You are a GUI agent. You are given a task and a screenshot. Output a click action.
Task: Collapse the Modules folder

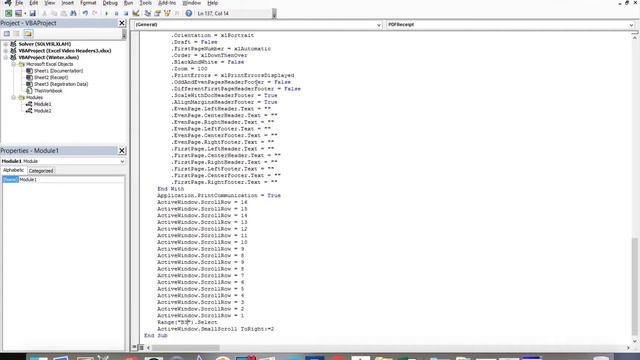tap(13, 98)
